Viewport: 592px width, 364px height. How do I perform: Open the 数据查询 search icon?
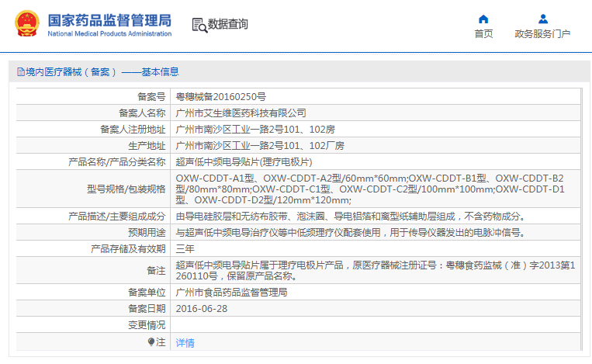click(199, 25)
